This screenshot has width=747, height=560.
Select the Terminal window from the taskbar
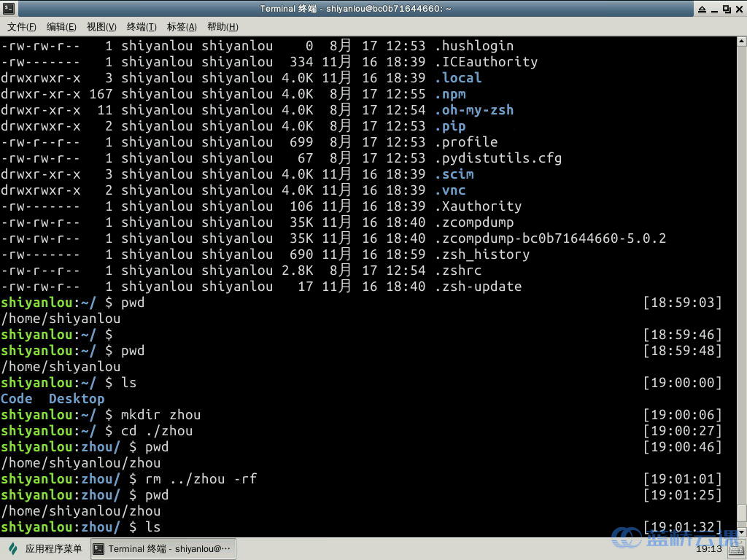164,548
